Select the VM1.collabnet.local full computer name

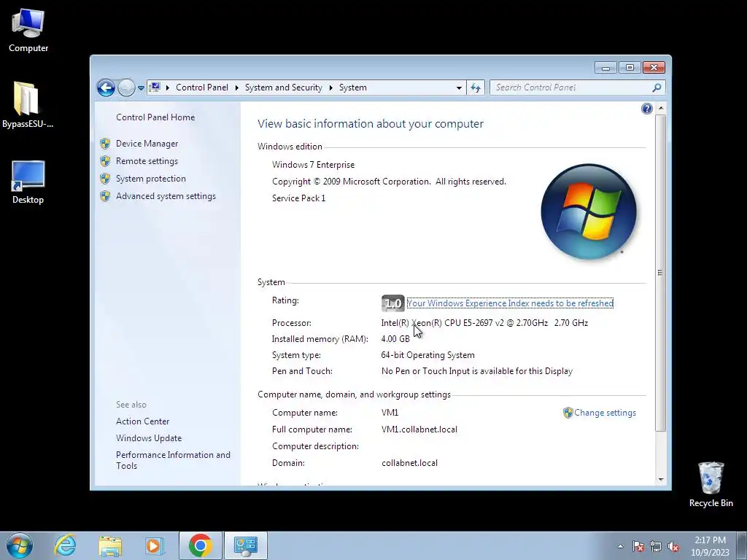(x=419, y=429)
